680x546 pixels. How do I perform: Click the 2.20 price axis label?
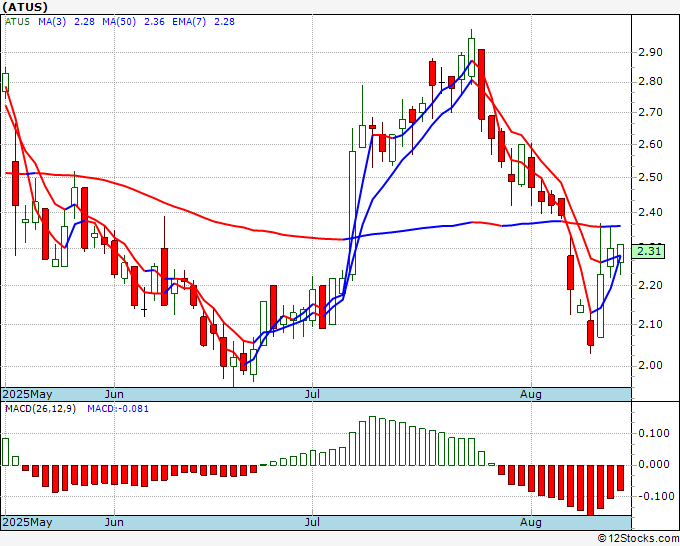pos(651,285)
